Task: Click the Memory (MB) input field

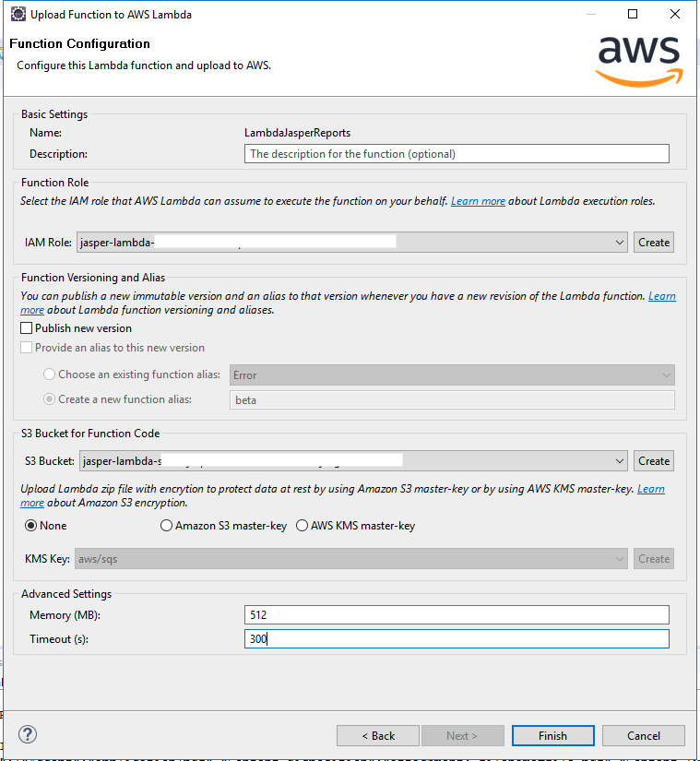Action: 457,615
